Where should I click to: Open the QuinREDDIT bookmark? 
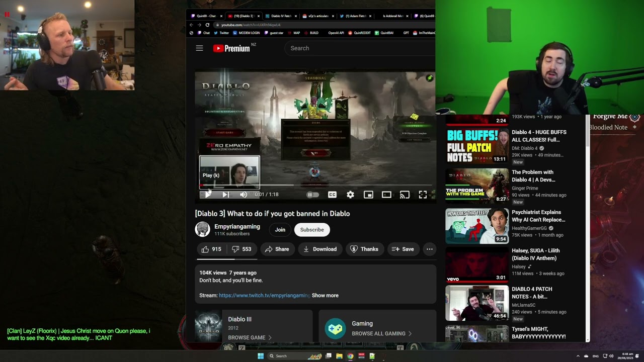(x=359, y=33)
